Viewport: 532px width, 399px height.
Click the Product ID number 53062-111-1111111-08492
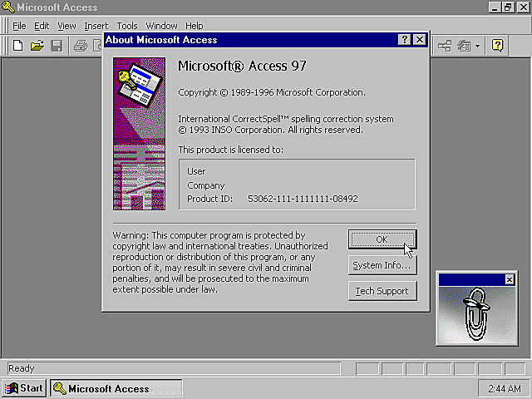(x=303, y=199)
